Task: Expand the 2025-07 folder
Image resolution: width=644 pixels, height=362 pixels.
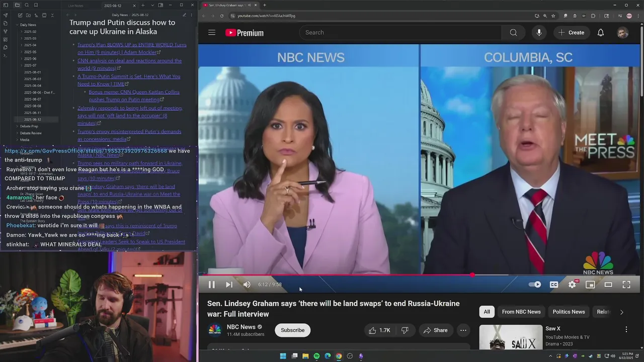Action: pyautogui.click(x=29, y=65)
